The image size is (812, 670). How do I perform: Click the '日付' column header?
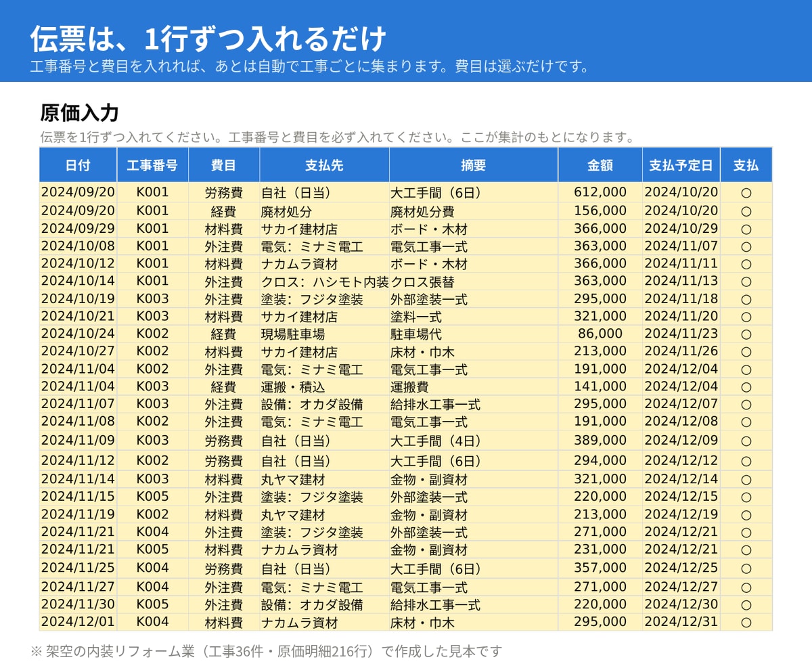[78, 165]
